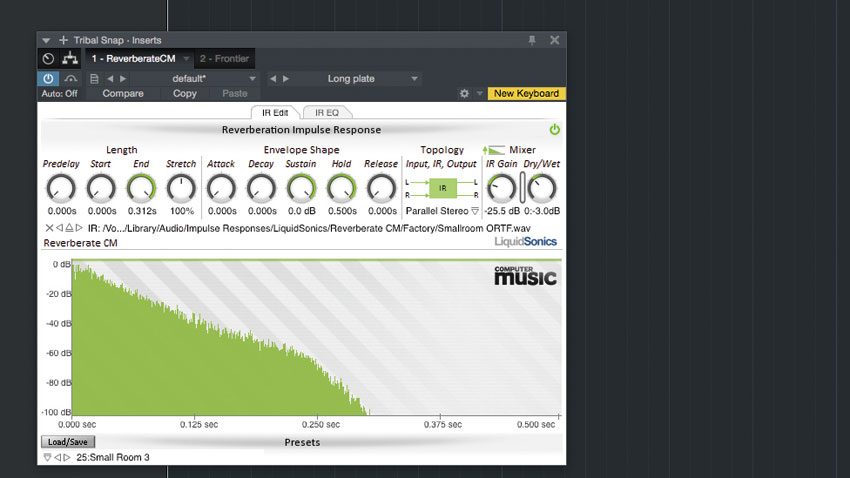Click the Paste button
The width and height of the screenshot is (850, 478).
point(235,93)
